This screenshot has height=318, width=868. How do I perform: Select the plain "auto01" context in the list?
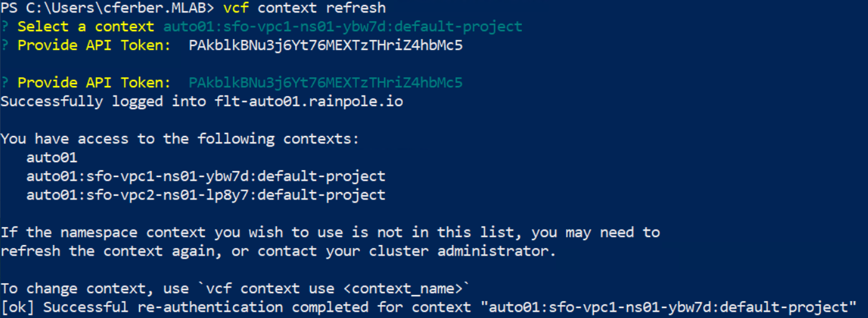pyautogui.click(x=52, y=158)
